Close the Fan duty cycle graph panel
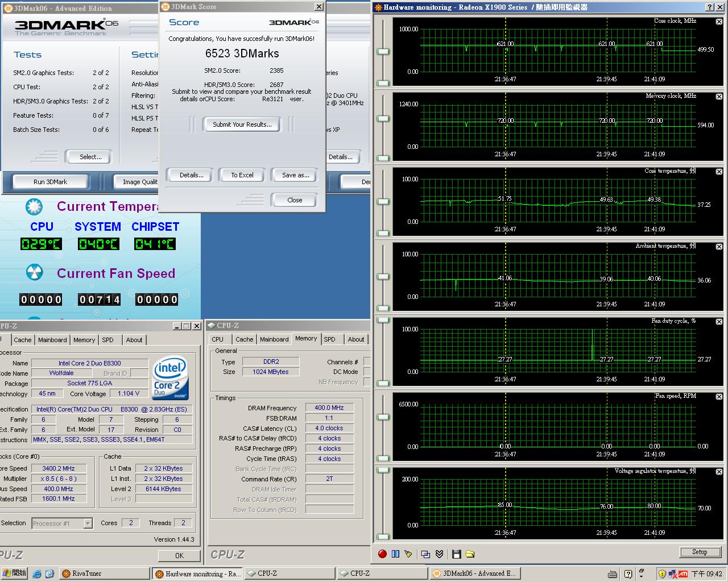728x582 pixels. (x=719, y=322)
